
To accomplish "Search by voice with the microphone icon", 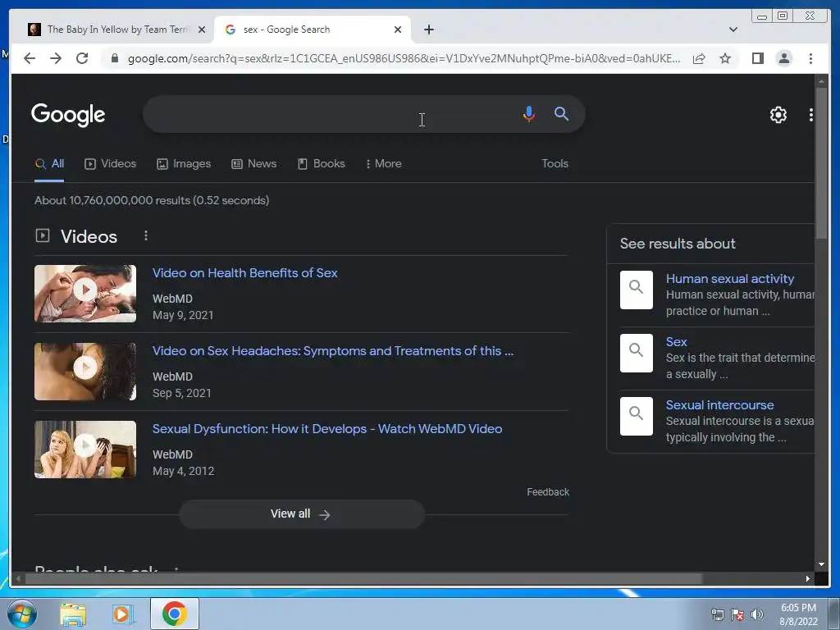I will coord(529,114).
